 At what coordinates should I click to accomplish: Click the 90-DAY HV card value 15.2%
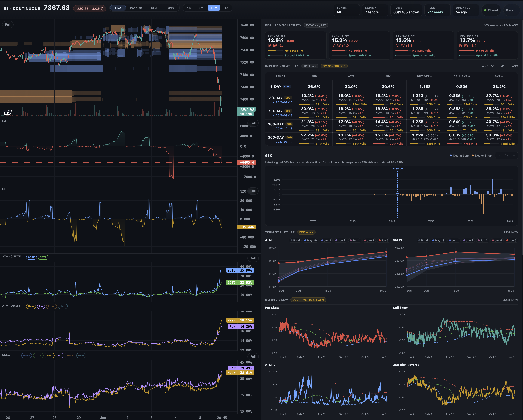pyautogui.click(x=339, y=41)
